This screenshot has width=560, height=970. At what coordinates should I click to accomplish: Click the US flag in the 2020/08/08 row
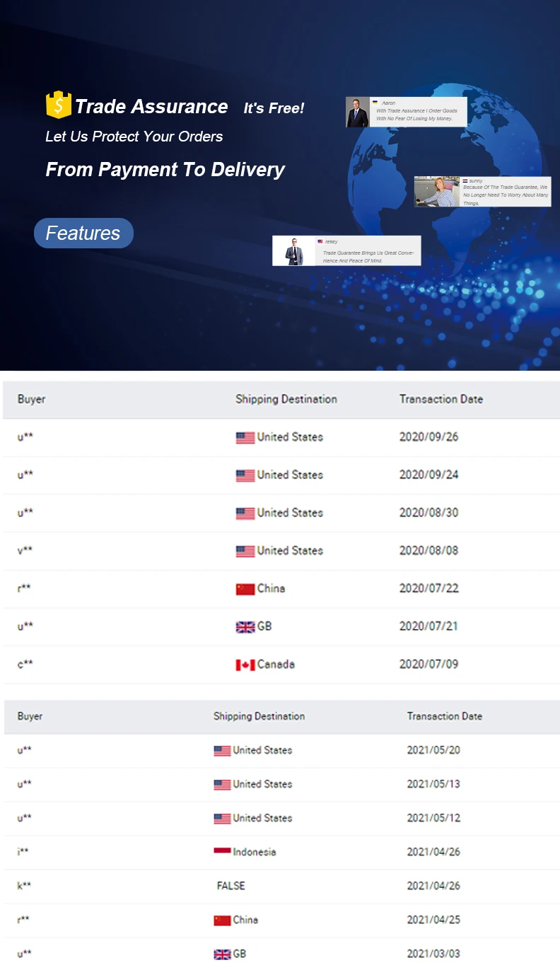point(245,551)
